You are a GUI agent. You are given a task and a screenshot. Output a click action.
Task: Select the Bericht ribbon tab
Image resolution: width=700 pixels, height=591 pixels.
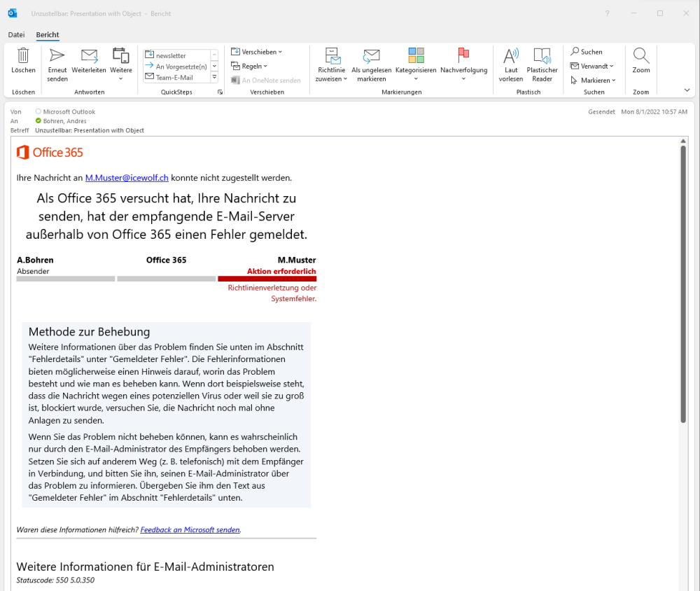pos(48,35)
